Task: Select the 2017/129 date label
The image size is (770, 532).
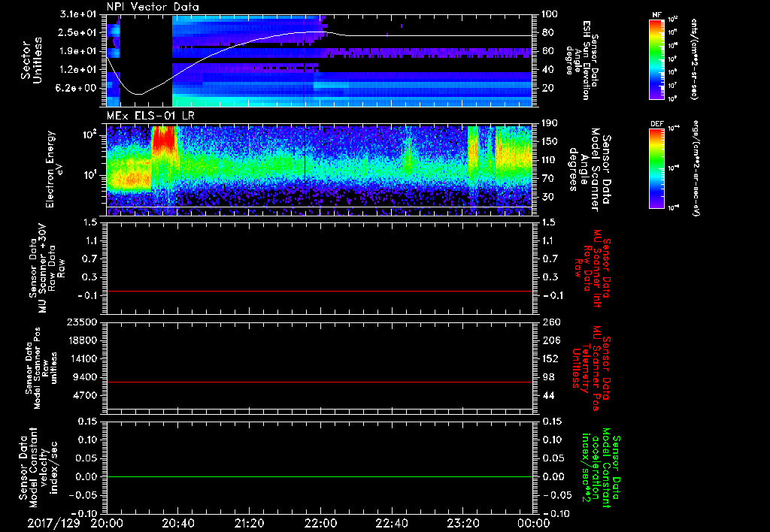Action: 53,521
